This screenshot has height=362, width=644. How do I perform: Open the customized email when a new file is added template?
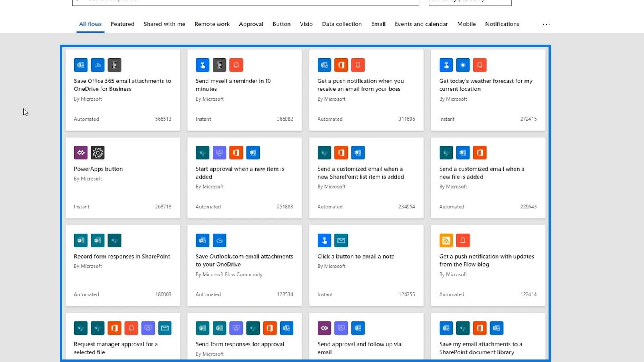click(x=488, y=178)
